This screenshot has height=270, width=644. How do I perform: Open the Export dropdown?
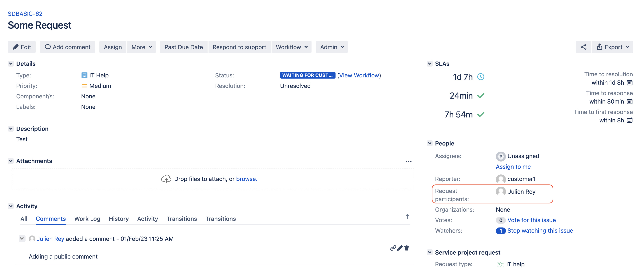[613, 47]
